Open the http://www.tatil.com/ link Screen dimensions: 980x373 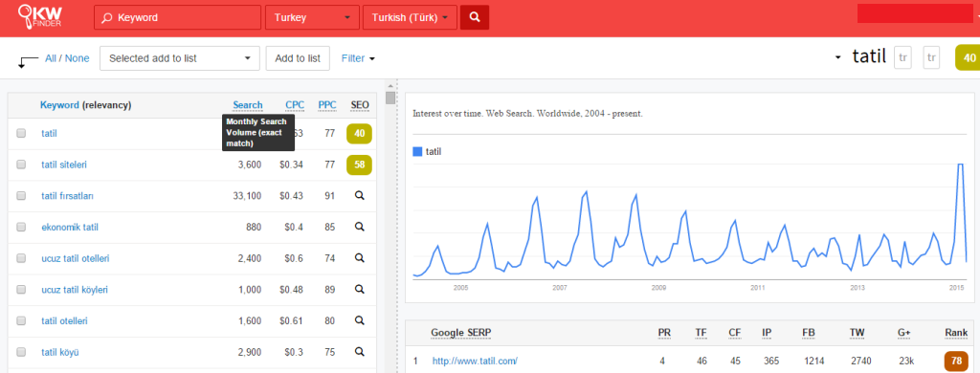(x=474, y=362)
